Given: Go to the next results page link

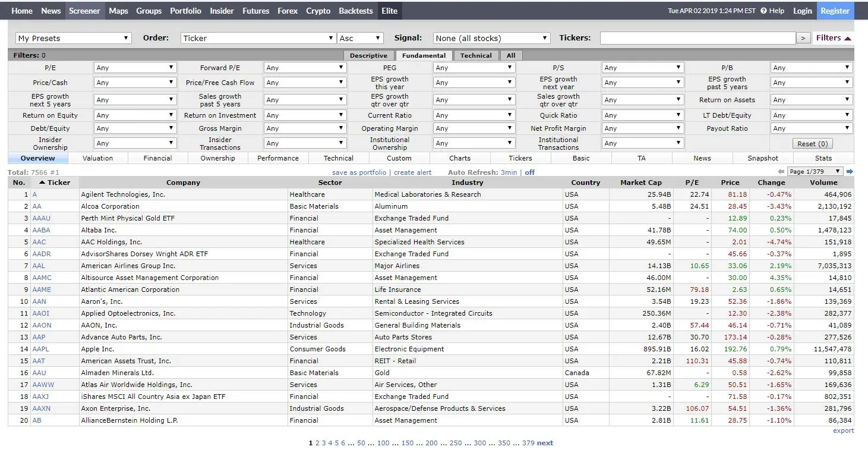Looking at the screenshot, I should 545,443.
